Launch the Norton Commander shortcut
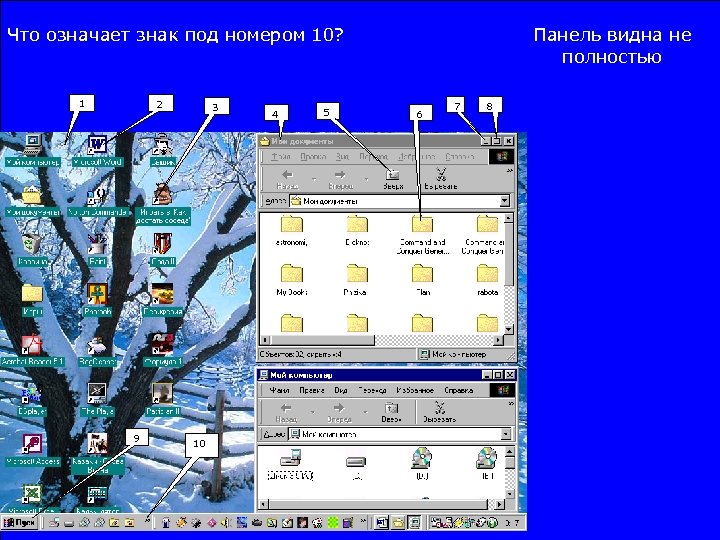 tap(97, 201)
